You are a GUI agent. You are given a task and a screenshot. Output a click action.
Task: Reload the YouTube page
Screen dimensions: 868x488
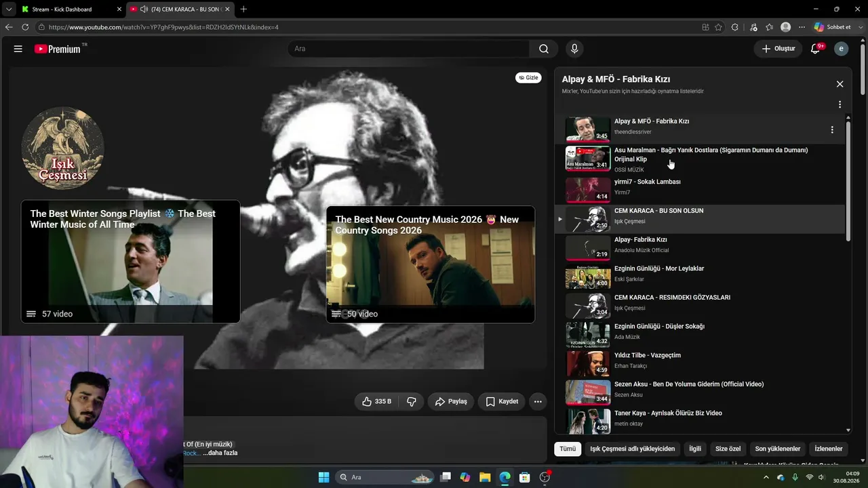(25, 27)
